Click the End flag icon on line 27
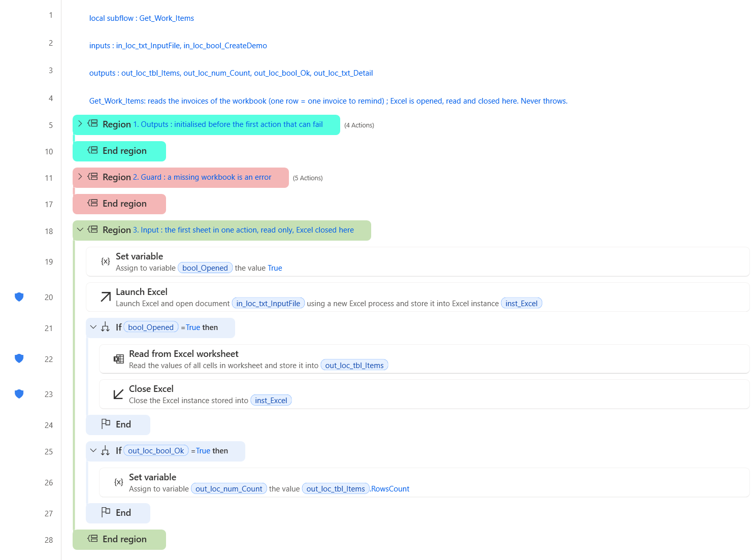The image size is (753, 560). (x=106, y=512)
